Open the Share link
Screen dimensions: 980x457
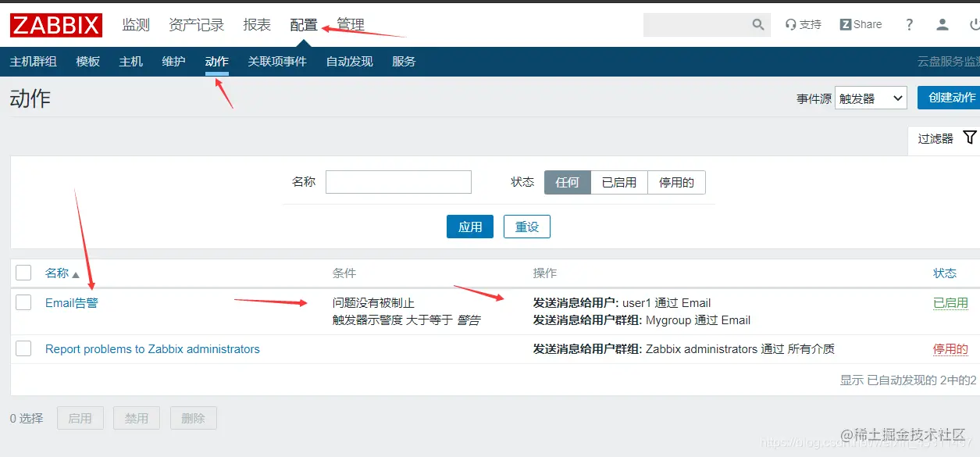pos(861,25)
